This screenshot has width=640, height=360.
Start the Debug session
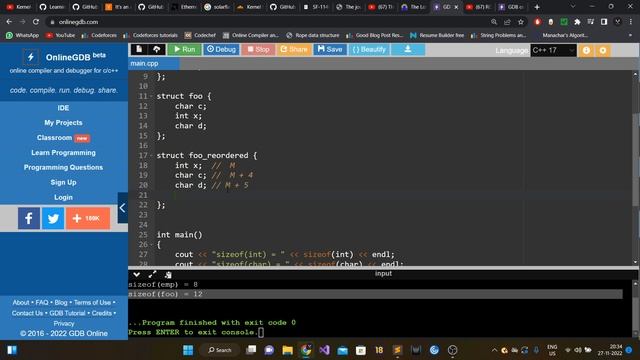click(221, 49)
